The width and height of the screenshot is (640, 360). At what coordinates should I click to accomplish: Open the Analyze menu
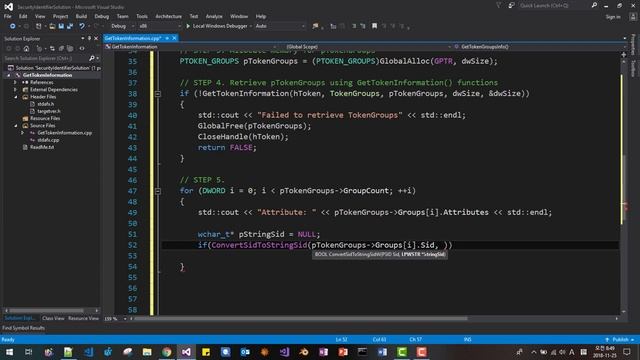pyautogui.click(x=214, y=16)
